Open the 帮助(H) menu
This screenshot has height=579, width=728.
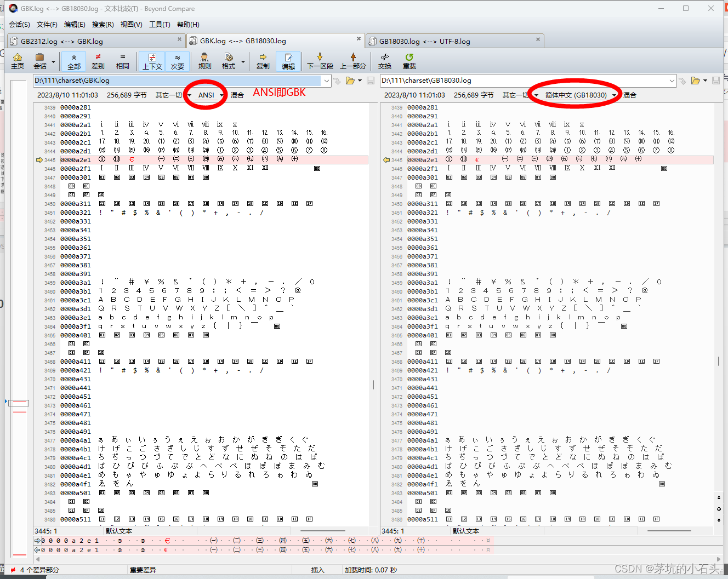point(188,25)
